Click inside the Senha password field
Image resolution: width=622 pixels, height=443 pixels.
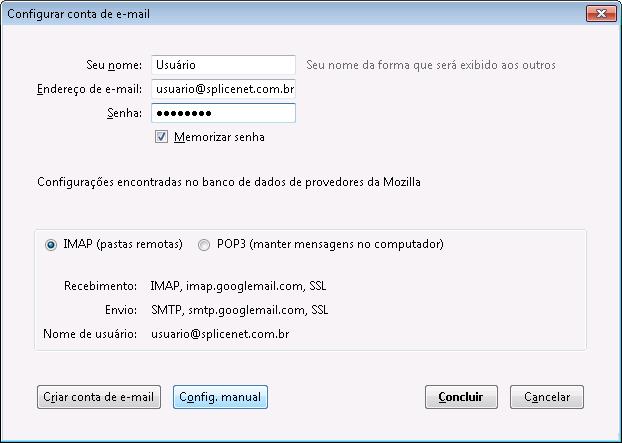(x=223, y=113)
